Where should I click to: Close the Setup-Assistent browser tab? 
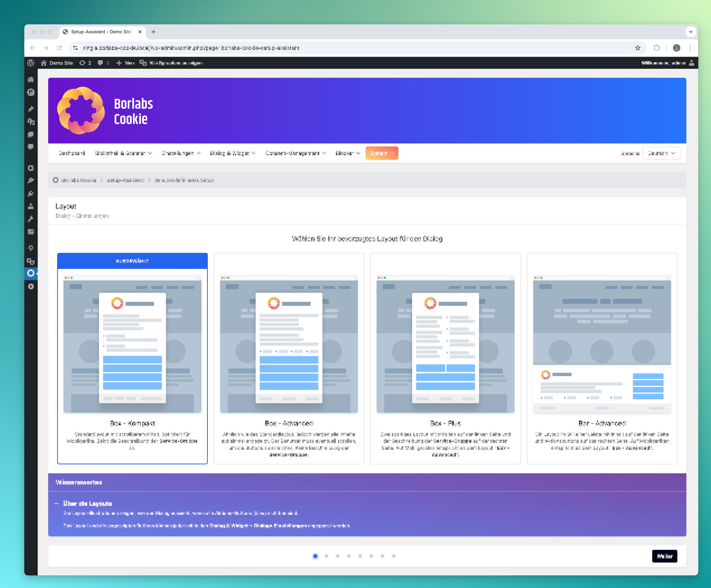[x=140, y=32]
